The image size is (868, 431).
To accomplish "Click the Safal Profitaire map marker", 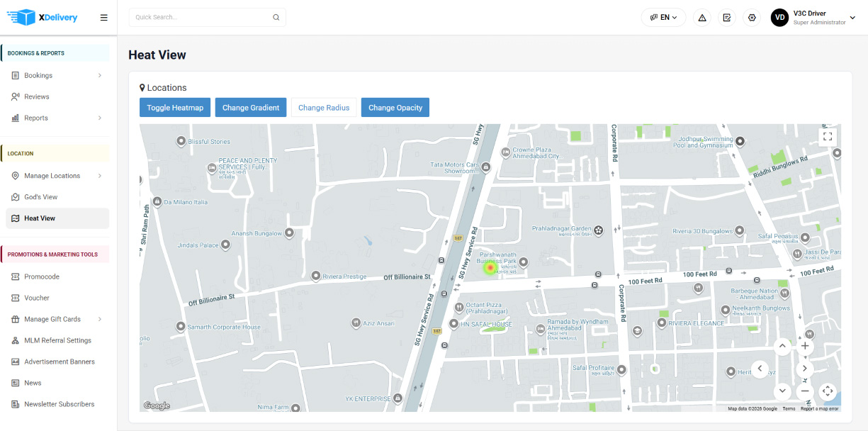I will (621, 369).
